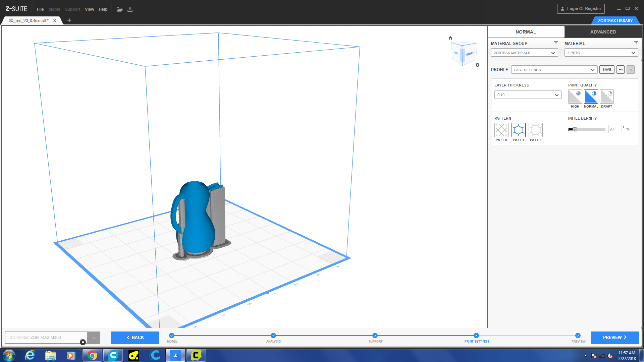
Task: Open File Explorer from taskbar
Action: [50, 355]
